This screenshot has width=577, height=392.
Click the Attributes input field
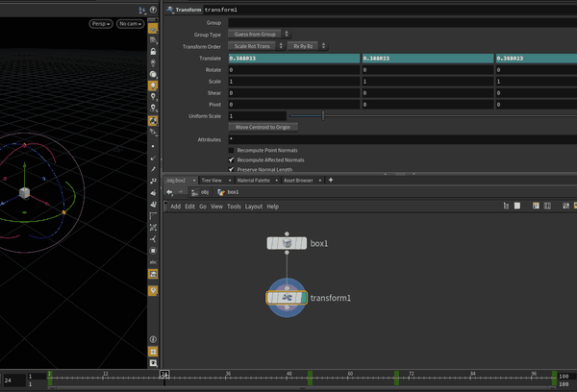[403, 139]
